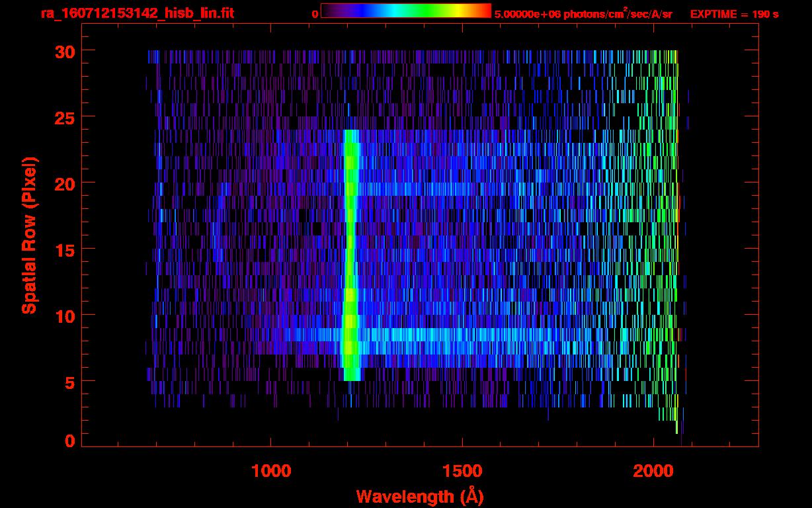Click the 1500 wavelength tick label

tap(462, 471)
